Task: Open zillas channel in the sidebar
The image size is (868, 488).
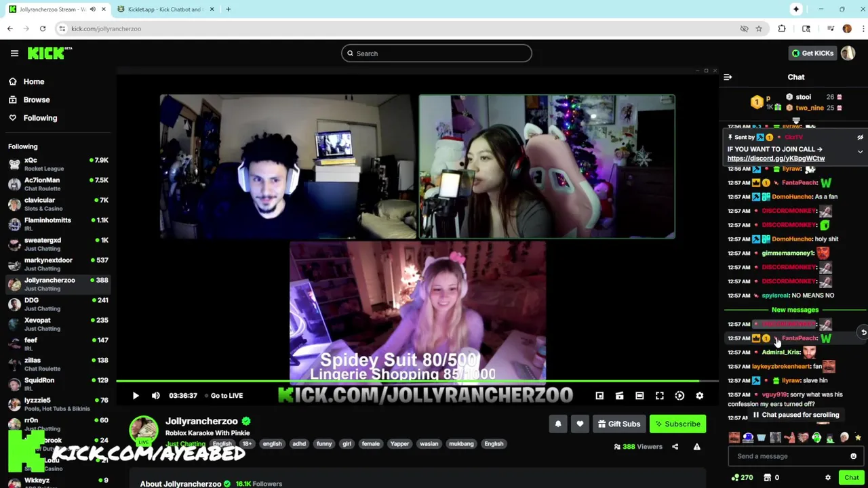Action: [x=58, y=364]
